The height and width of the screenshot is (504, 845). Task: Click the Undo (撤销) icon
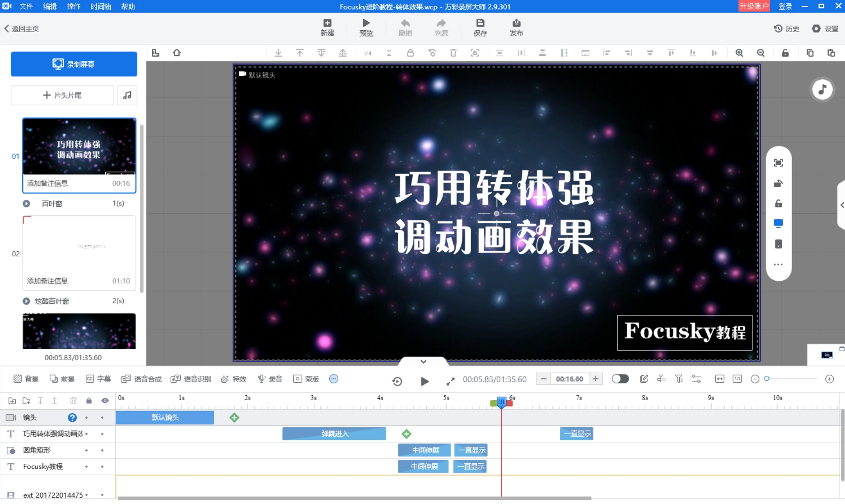405,23
